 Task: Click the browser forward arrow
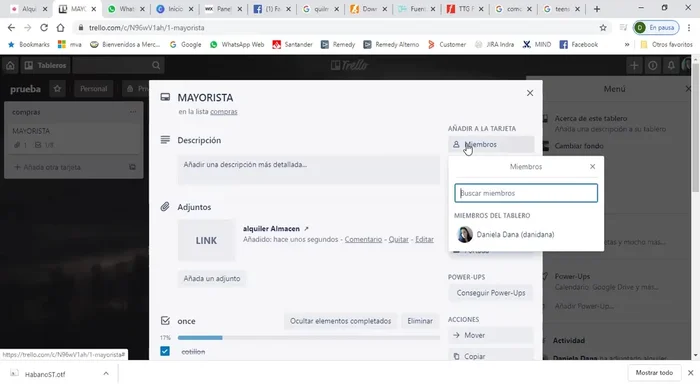(x=28, y=28)
